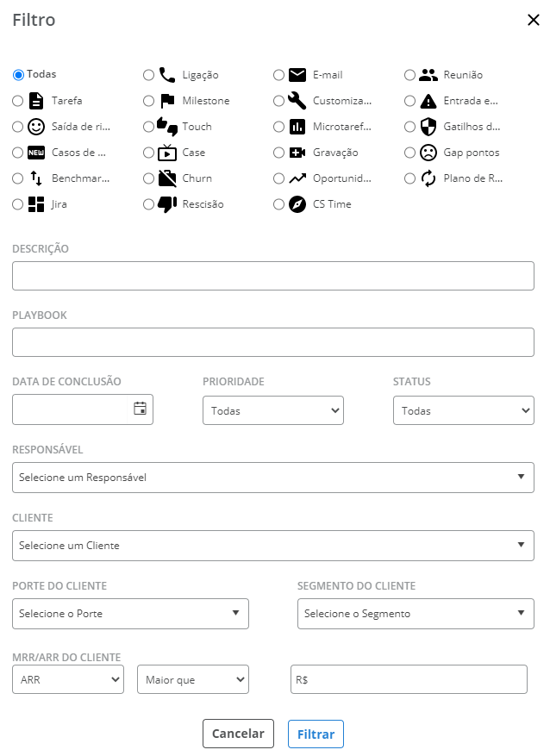
Task: Click the shield icon for Gatilhos d...
Action: click(x=428, y=127)
